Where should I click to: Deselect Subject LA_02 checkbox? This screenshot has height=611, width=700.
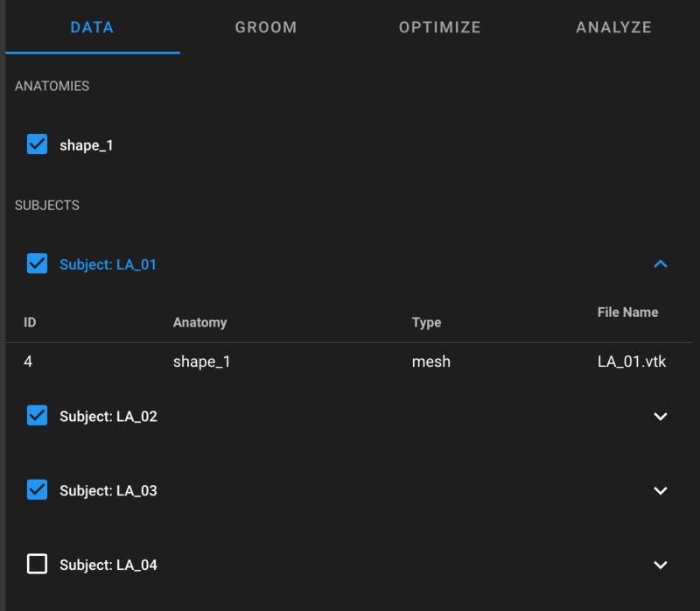click(38, 417)
